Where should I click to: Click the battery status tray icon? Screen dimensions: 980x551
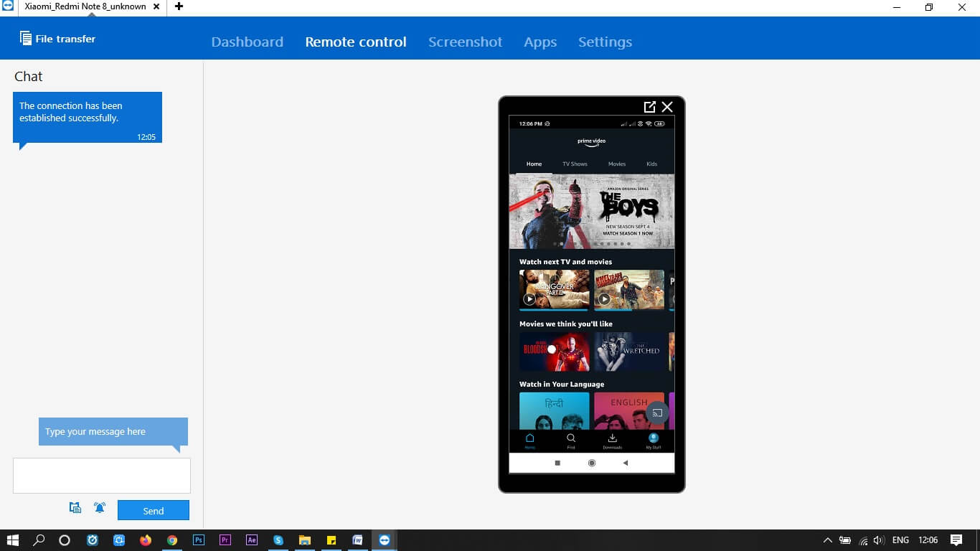[845, 540]
